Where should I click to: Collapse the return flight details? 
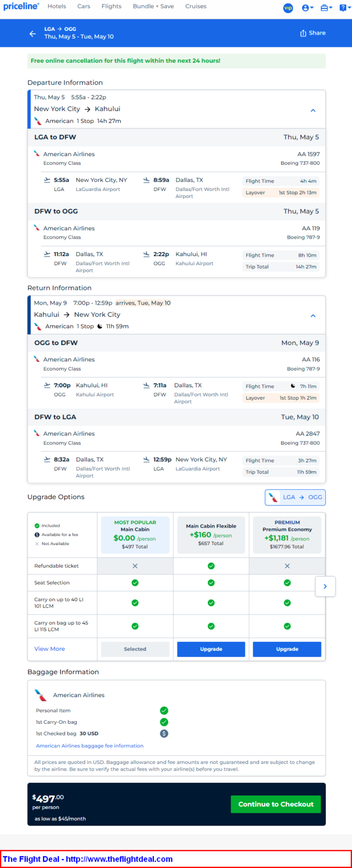coord(313,316)
